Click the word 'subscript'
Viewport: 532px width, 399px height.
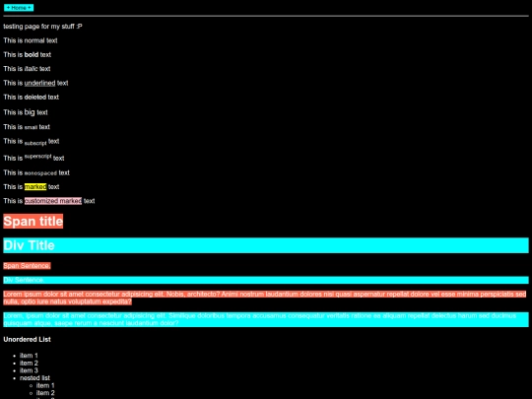[35, 143]
